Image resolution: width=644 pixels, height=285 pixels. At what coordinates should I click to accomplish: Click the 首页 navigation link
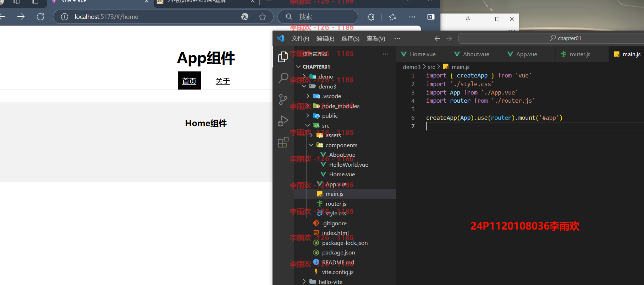click(189, 81)
